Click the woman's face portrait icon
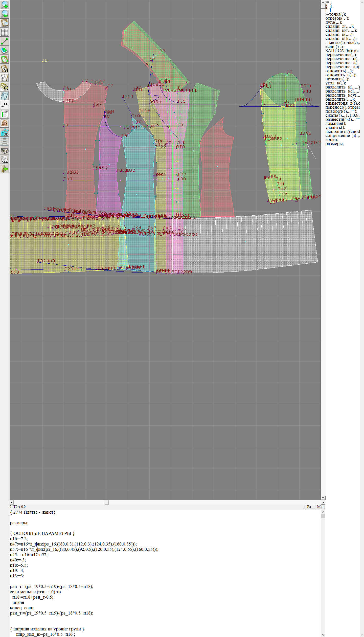Screen dimensions: 364x637 [5, 123]
